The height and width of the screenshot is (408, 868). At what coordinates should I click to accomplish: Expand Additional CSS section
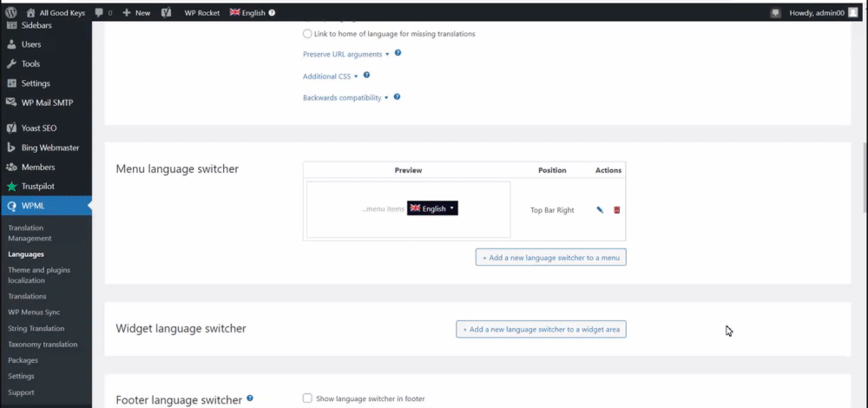pyautogui.click(x=331, y=76)
